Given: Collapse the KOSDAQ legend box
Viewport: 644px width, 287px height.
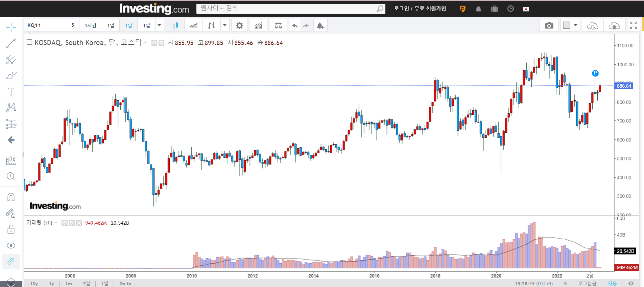Looking at the screenshot, I should [x=29, y=42].
